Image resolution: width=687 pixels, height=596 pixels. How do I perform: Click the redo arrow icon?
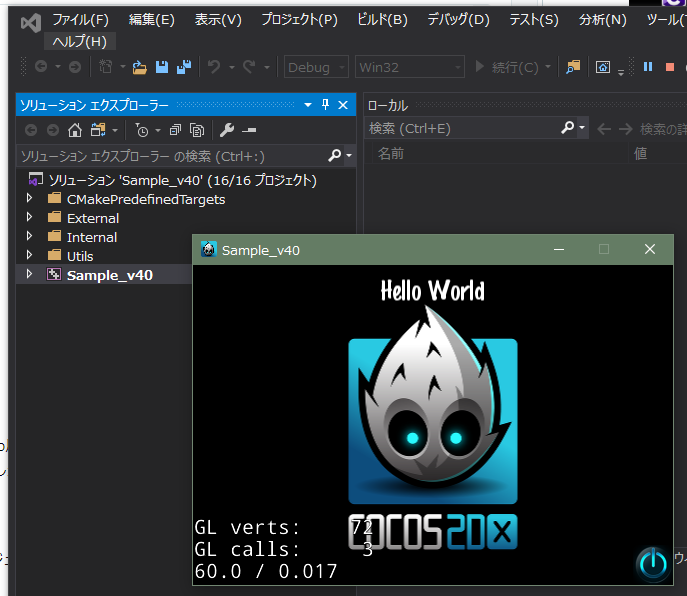[x=249, y=67]
